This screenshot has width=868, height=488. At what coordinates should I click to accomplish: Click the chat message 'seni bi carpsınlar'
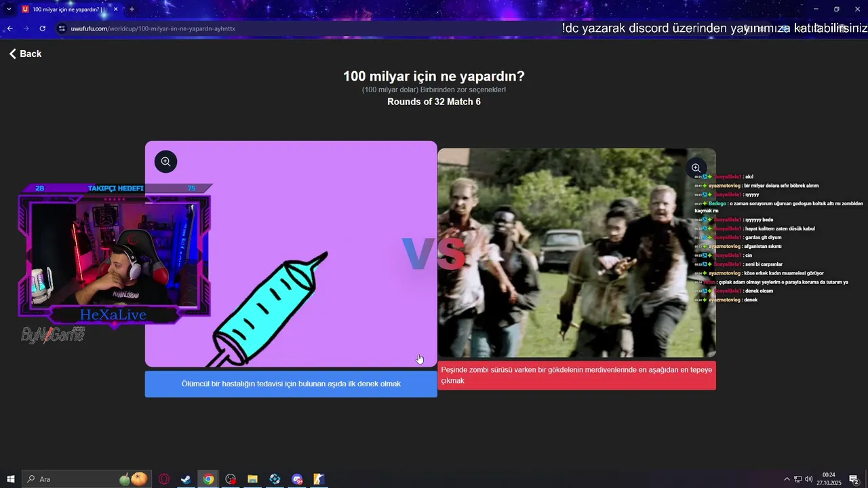pyautogui.click(x=764, y=264)
